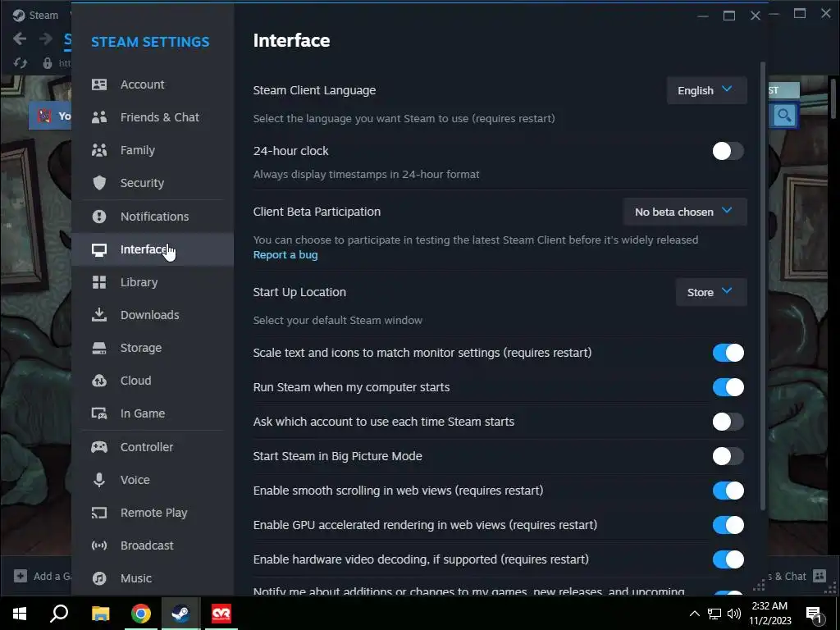Viewport: 840px width, 630px height.
Task: Show hidden system tray icons chevron
Action: pos(694,614)
